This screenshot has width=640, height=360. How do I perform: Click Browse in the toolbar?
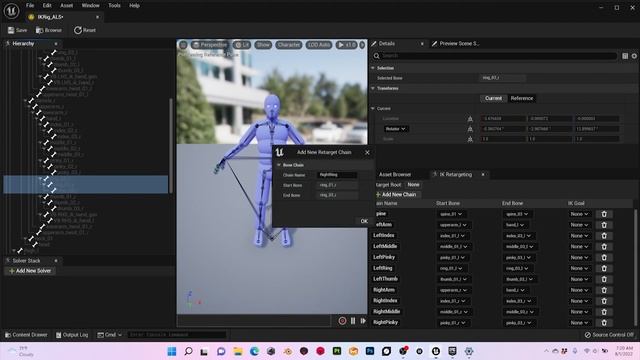point(49,30)
